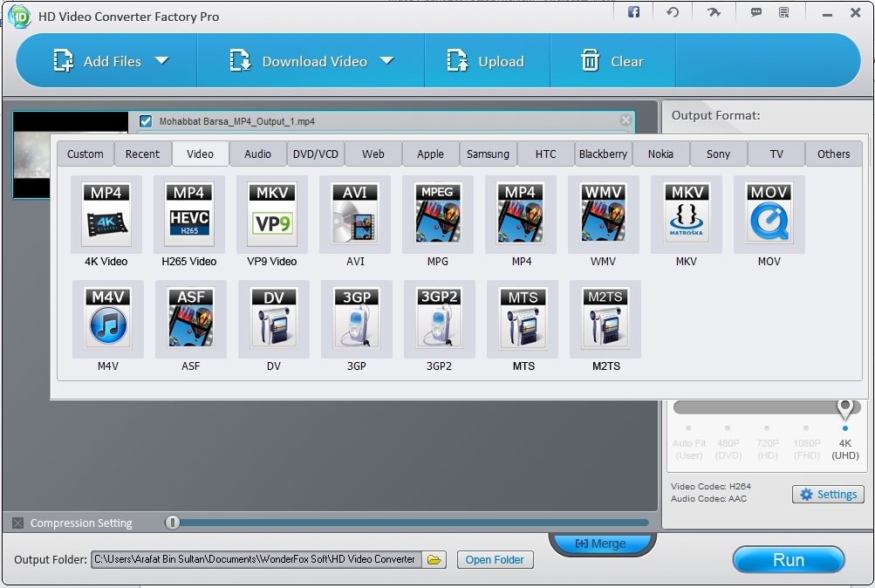Choose the MOV QuickTime format
This screenshot has width=875, height=588.
(769, 215)
